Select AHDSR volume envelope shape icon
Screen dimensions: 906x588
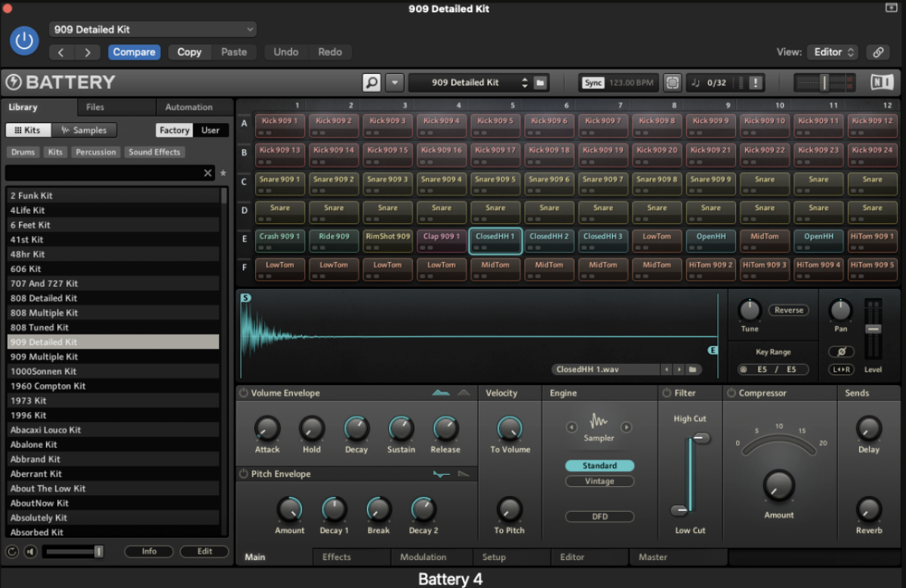pyautogui.click(x=442, y=393)
